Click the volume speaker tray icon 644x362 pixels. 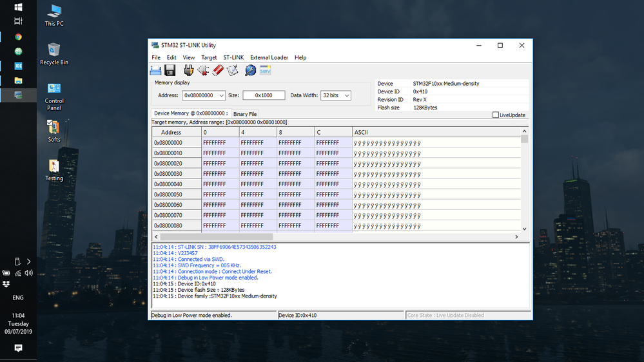coord(28,273)
